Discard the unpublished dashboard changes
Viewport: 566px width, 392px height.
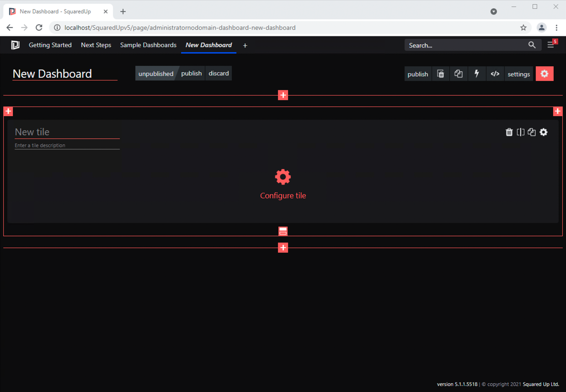[219, 74]
